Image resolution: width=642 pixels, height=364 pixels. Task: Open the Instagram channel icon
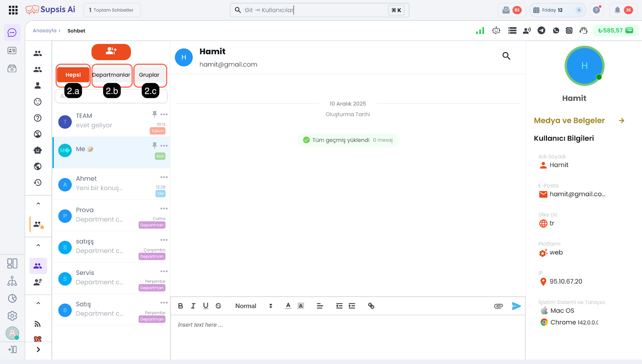click(569, 31)
